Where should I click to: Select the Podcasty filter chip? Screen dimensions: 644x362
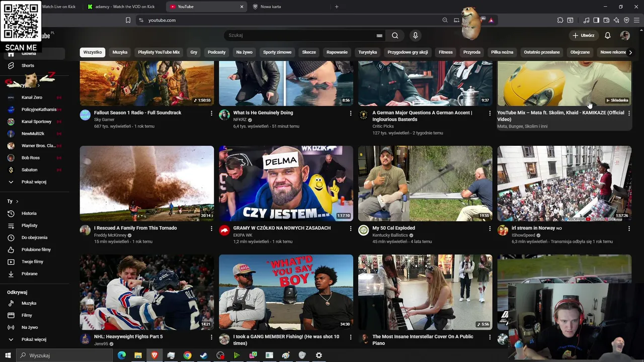(x=217, y=52)
